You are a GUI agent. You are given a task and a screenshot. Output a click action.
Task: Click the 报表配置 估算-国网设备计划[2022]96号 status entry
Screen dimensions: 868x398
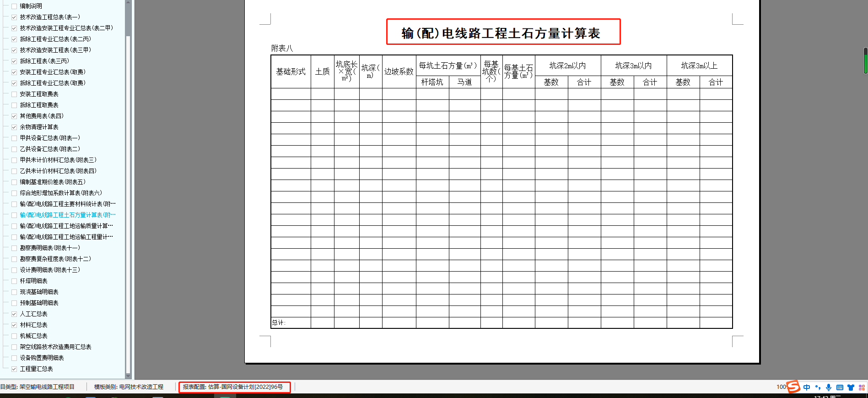tap(233, 387)
